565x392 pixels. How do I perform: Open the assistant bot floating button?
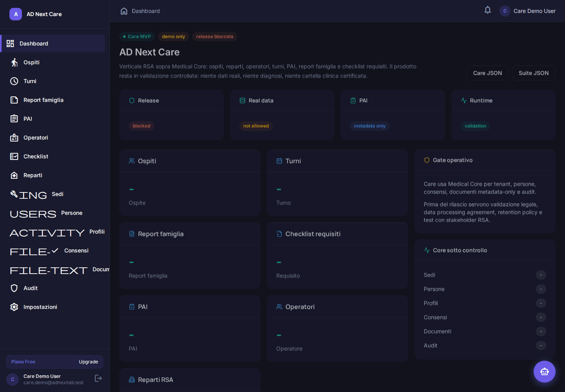click(545, 372)
